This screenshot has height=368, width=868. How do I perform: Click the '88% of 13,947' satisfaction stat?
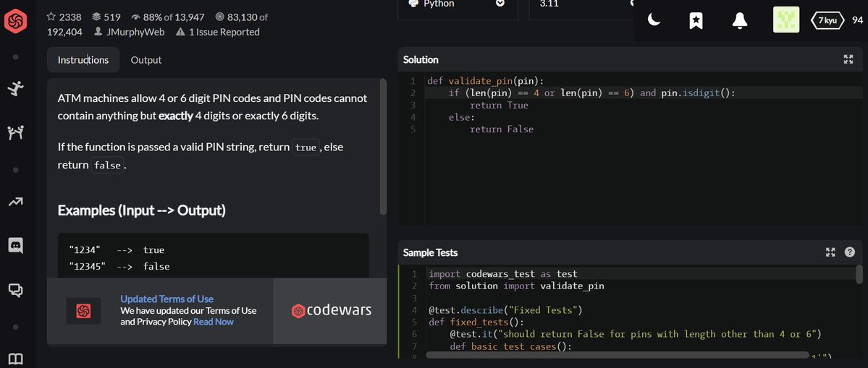pos(169,17)
